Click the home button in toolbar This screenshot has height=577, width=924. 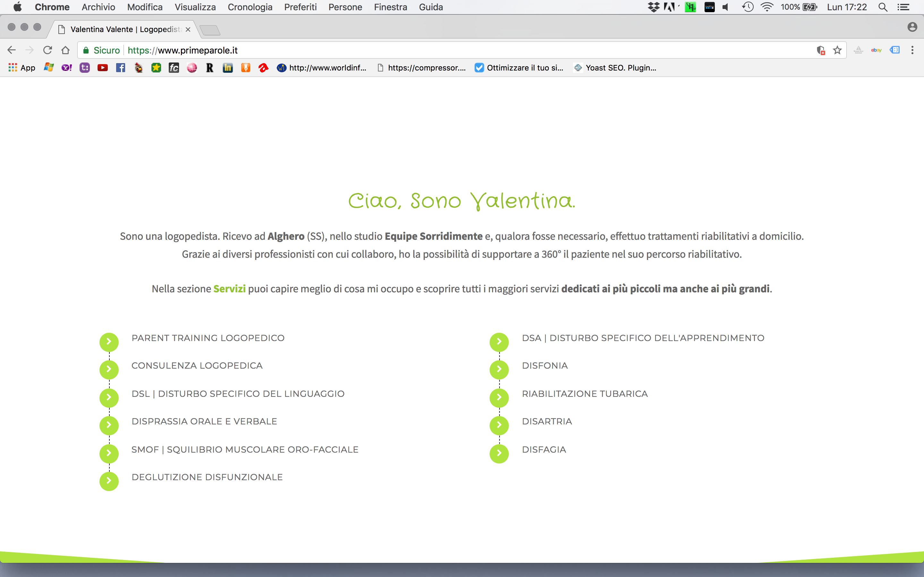coord(65,50)
